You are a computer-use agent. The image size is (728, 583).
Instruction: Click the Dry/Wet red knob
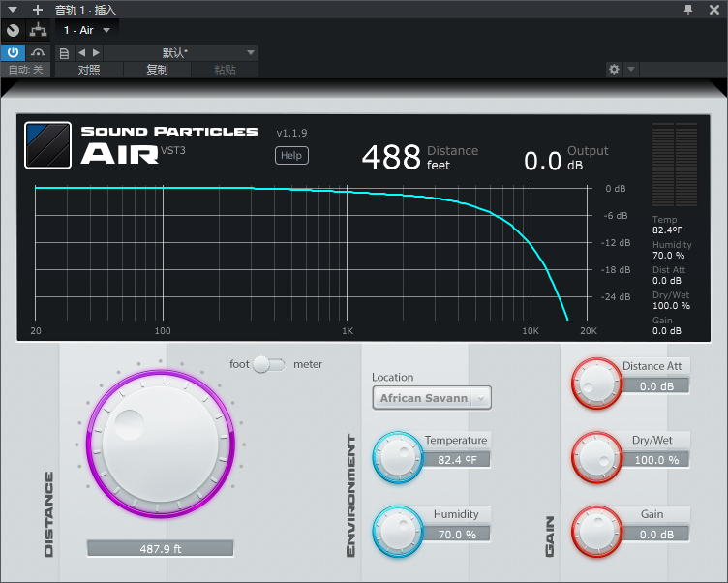point(596,457)
